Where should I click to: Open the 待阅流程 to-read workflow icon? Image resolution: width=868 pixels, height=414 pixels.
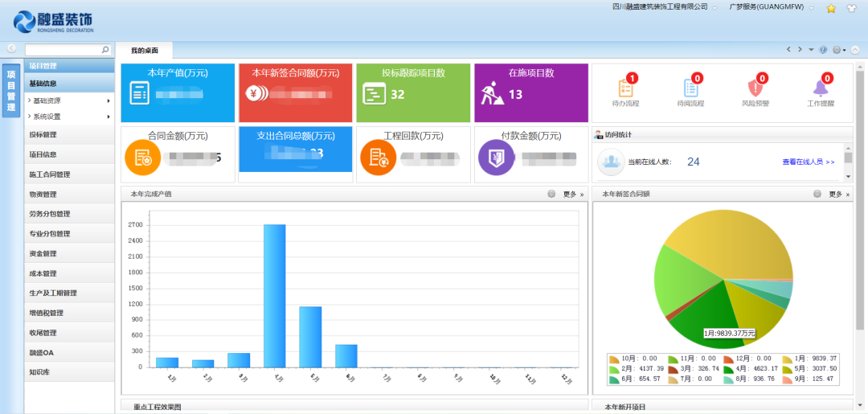[690, 89]
